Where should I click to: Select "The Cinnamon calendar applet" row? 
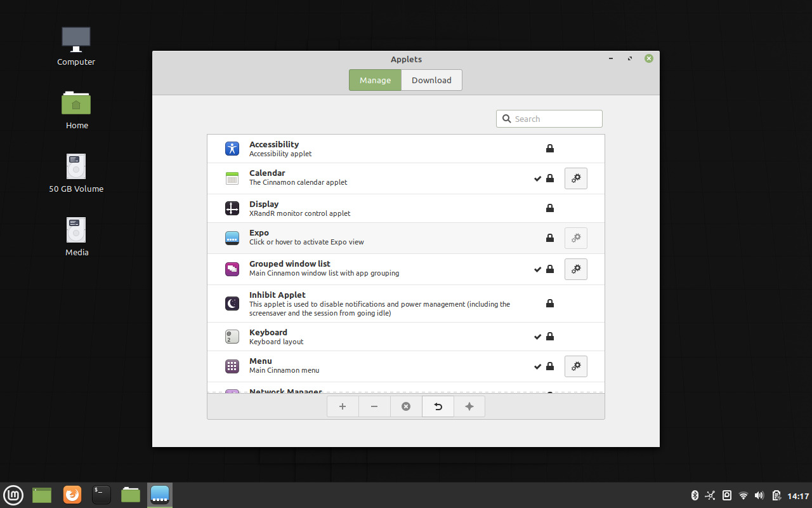[406, 178]
